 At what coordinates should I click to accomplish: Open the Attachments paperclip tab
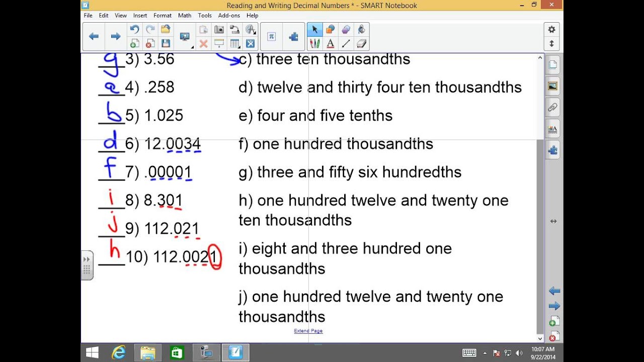point(553,107)
